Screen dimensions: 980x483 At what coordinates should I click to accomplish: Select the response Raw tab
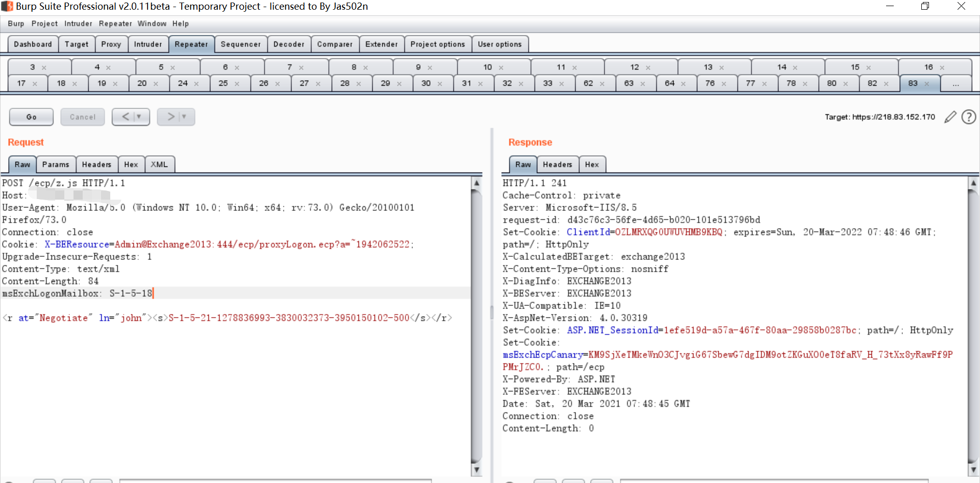pyautogui.click(x=523, y=164)
